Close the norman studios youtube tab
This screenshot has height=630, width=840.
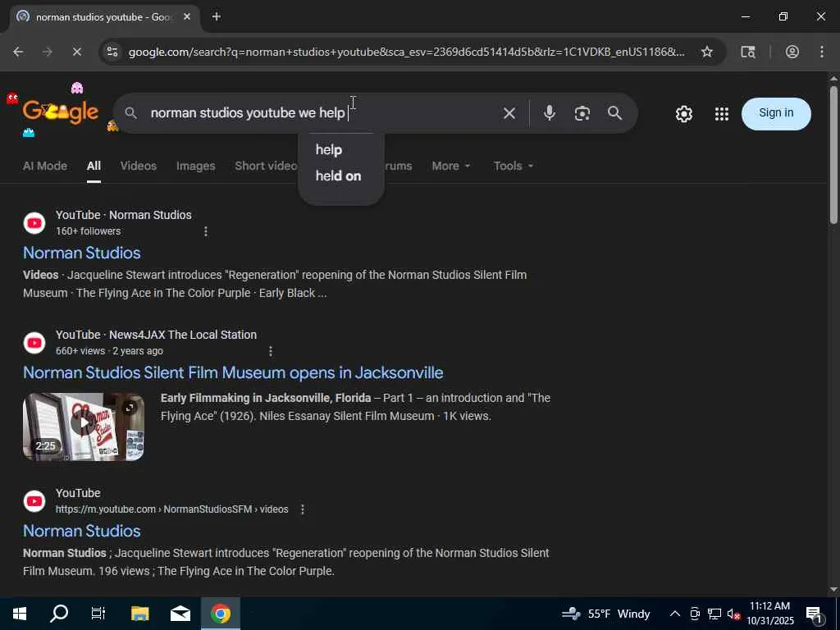(x=186, y=16)
